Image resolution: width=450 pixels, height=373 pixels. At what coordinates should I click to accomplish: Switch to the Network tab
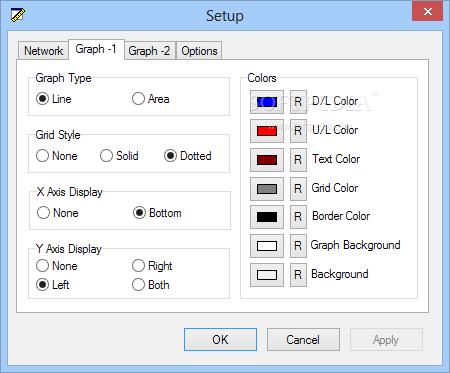click(x=43, y=51)
